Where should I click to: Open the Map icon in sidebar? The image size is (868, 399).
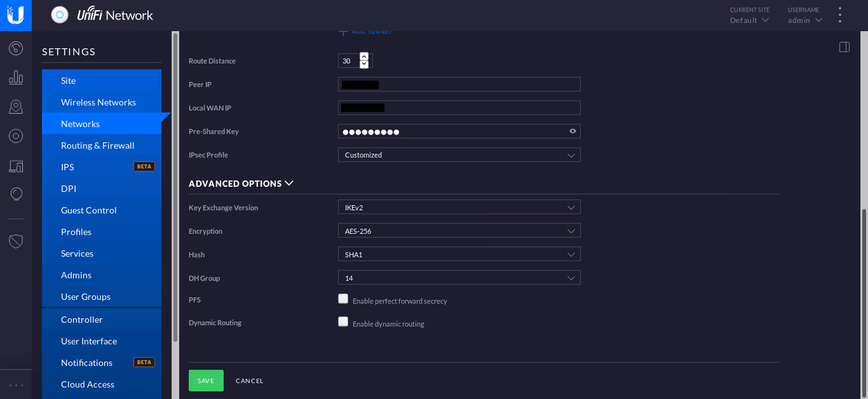(16, 107)
